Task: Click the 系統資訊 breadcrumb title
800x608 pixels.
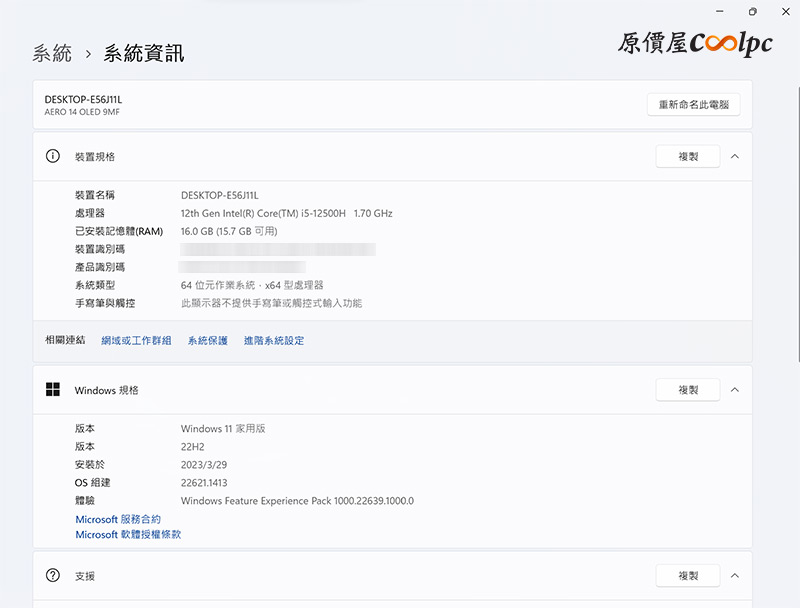Action: tap(144, 53)
